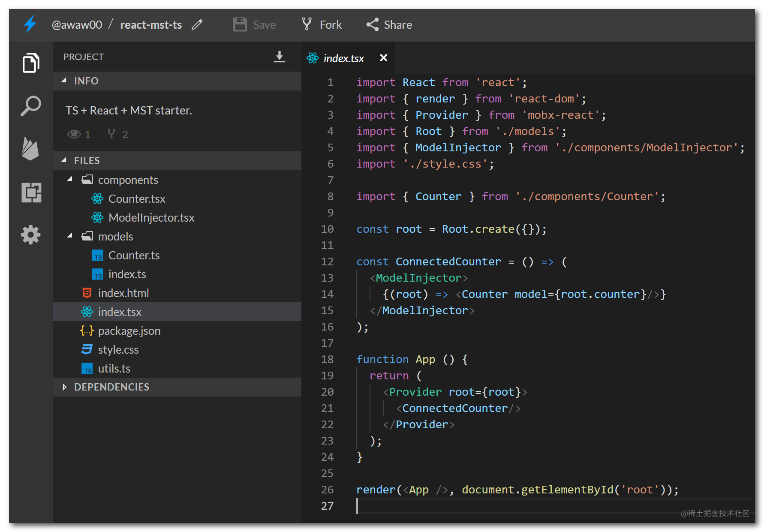Screen dimensions: 764x532
Task: Click the Fork button
Action: (322, 25)
